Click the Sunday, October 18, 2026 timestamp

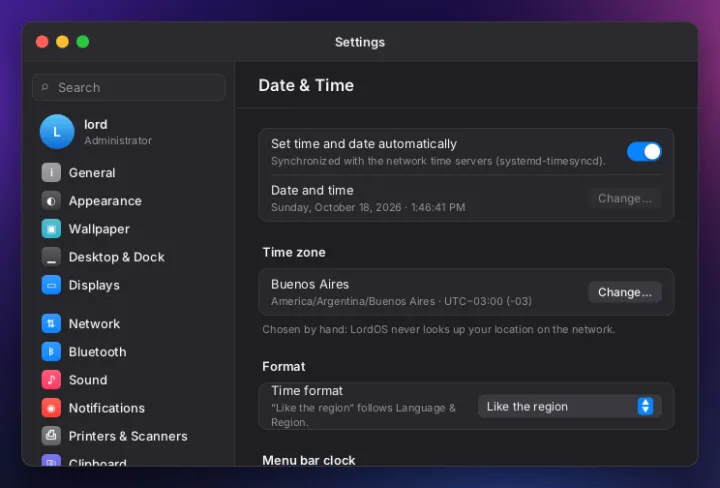pyautogui.click(x=368, y=208)
